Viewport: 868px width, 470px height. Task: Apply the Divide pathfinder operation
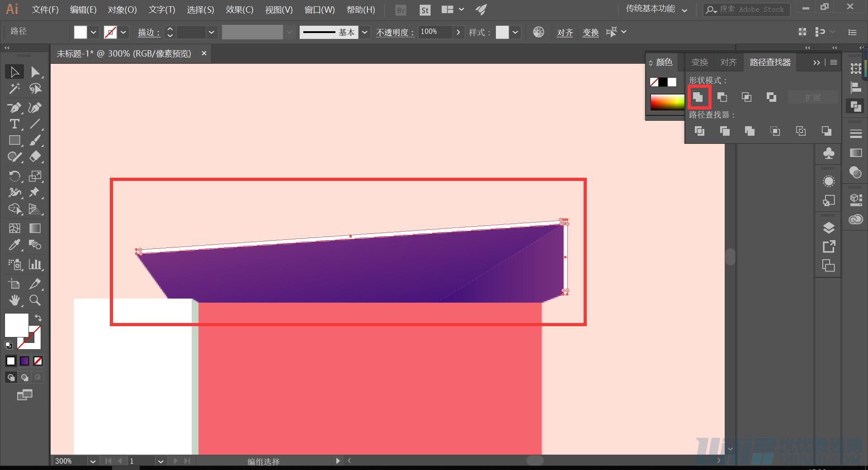[x=700, y=131]
